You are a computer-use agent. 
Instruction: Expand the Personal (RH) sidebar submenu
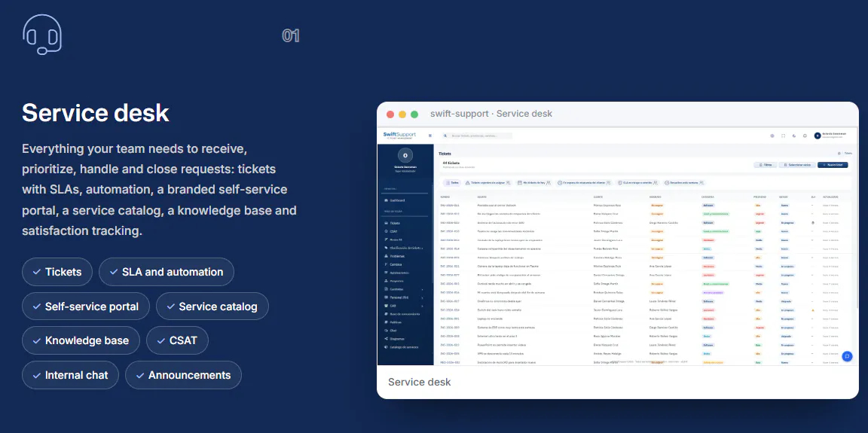405,297
